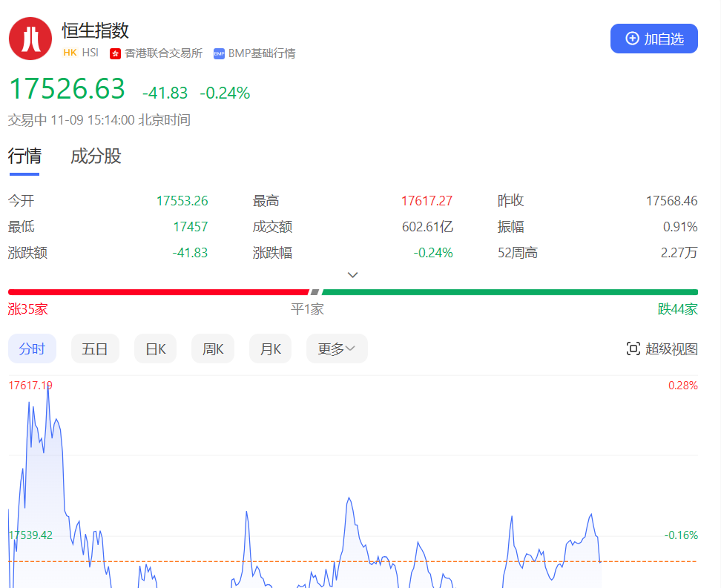Show the 月K monthly chart
721x588 pixels.
click(270, 348)
